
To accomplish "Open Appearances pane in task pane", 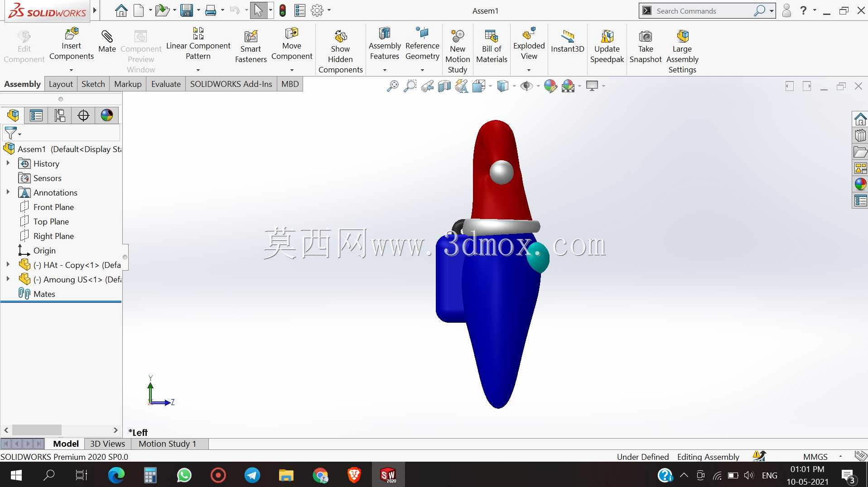I will (860, 184).
